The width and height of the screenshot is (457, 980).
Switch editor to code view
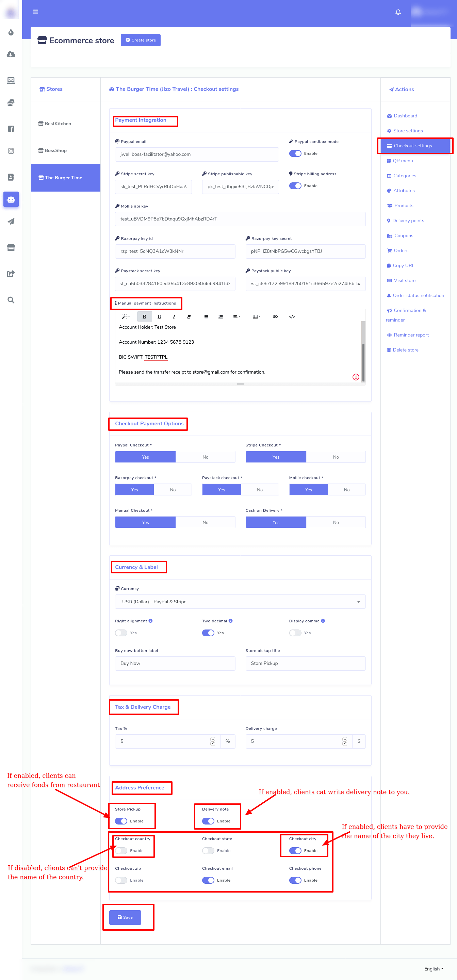[x=292, y=316]
